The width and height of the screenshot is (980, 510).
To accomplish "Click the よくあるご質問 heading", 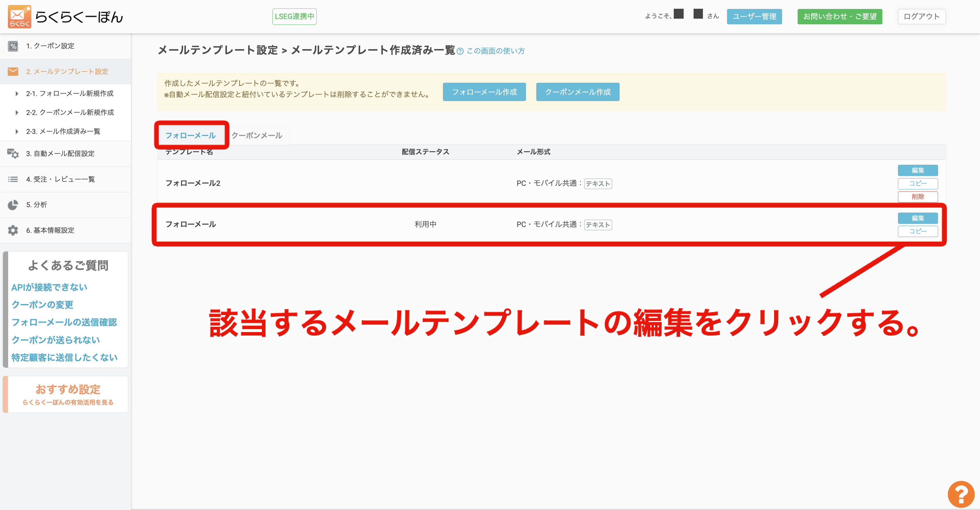I will tap(68, 265).
